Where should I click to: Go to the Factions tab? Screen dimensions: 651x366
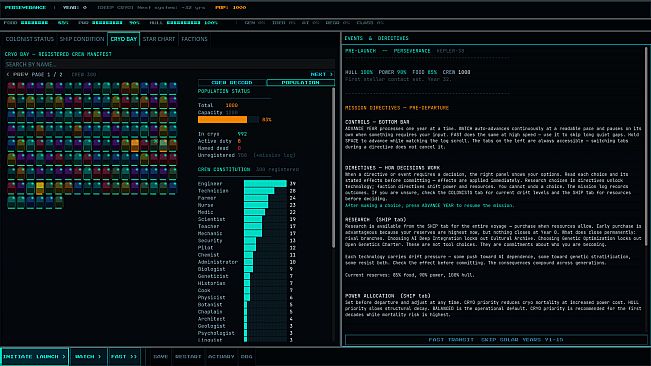pos(194,39)
